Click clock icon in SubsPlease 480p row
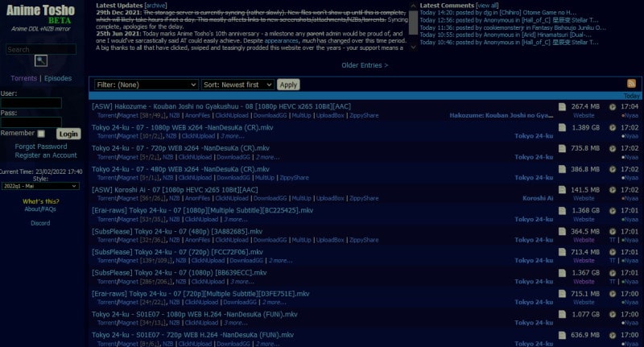644x347 pixels. click(613, 232)
